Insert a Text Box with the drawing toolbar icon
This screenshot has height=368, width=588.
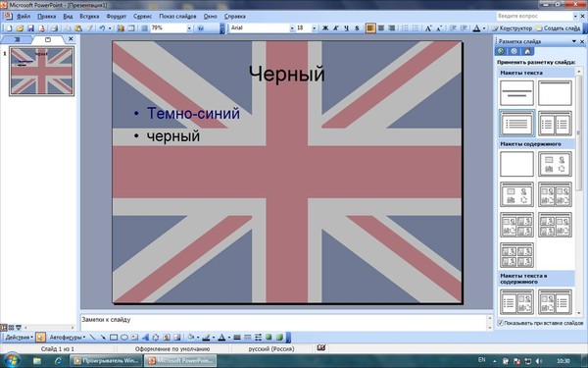pyautogui.click(x=134, y=338)
